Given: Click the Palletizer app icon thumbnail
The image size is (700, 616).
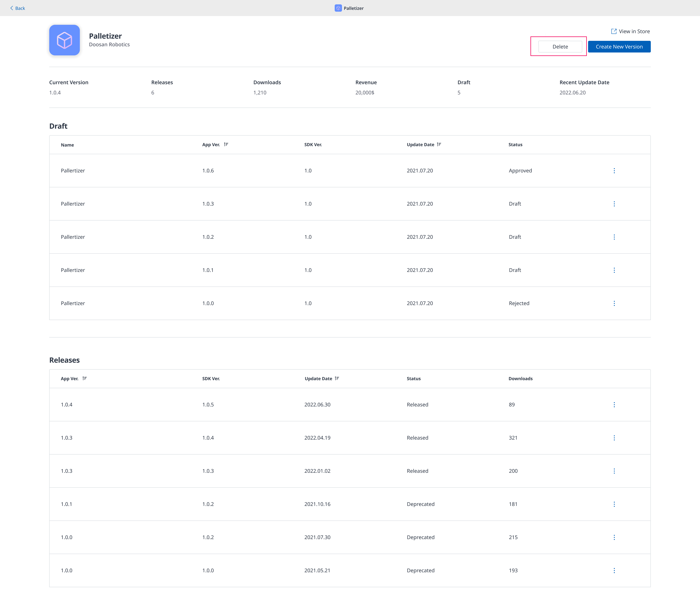Looking at the screenshot, I should tap(64, 40).
